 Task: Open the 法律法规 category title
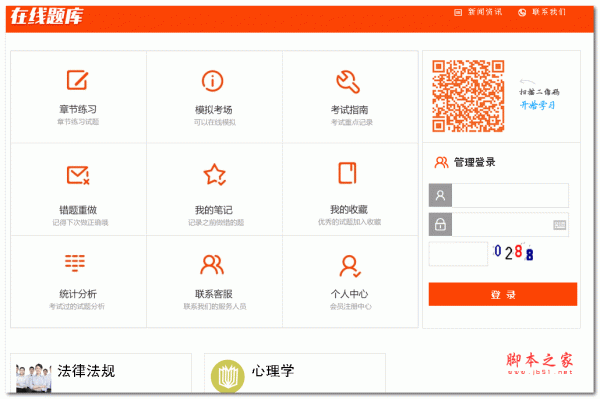pos(86,371)
